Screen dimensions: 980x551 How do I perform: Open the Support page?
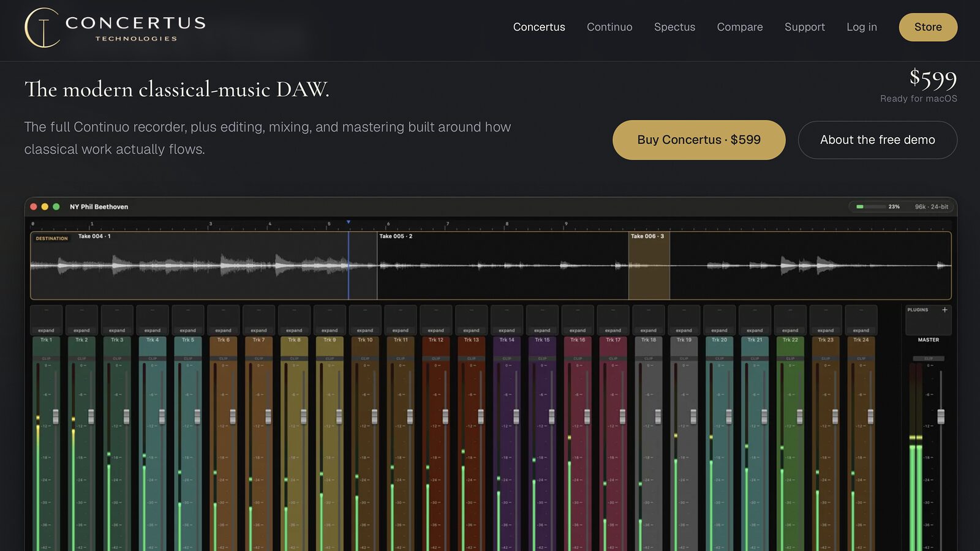tap(805, 27)
